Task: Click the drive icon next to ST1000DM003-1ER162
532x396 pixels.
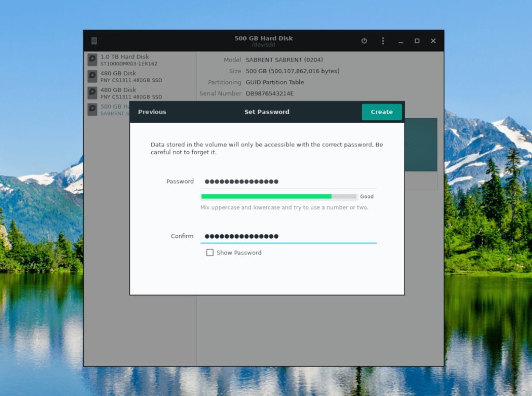Action: point(92,59)
